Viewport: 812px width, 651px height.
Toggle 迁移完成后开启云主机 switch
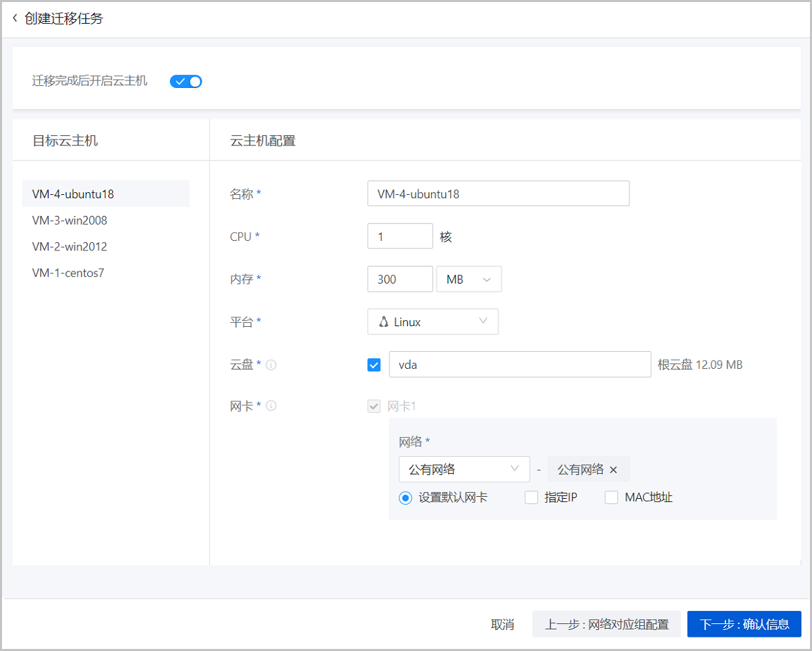click(186, 82)
